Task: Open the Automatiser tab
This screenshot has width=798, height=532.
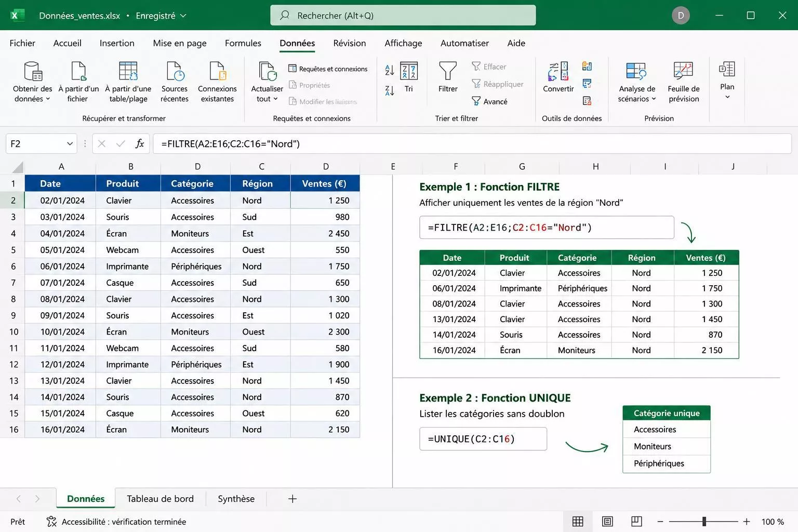Action: pos(464,43)
